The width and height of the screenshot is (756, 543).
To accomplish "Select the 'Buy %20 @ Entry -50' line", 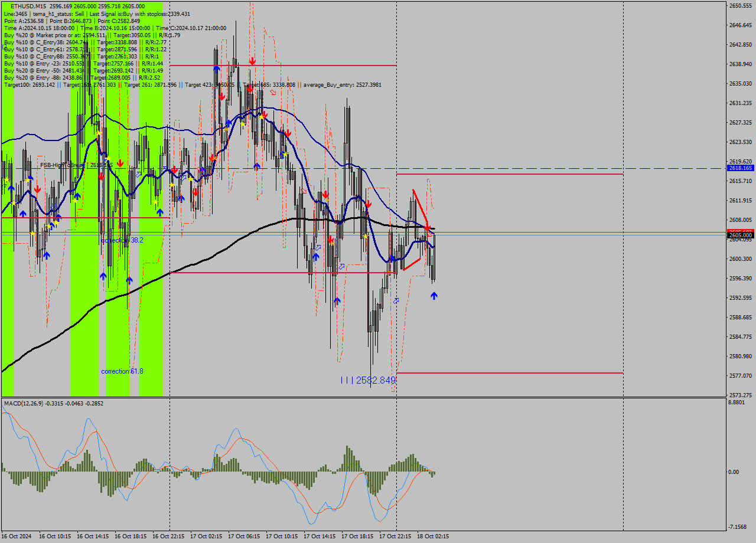I will tap(83, 70).
